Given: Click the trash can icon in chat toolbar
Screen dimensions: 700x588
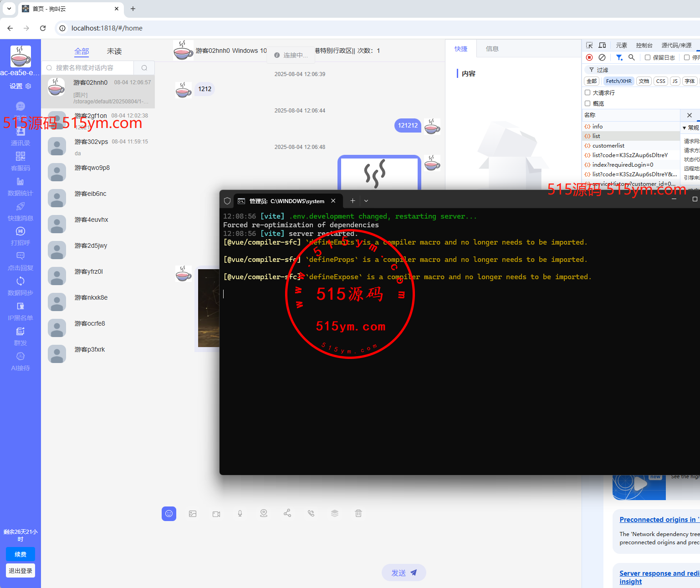Looking at the screenshot, I should 358,514.
